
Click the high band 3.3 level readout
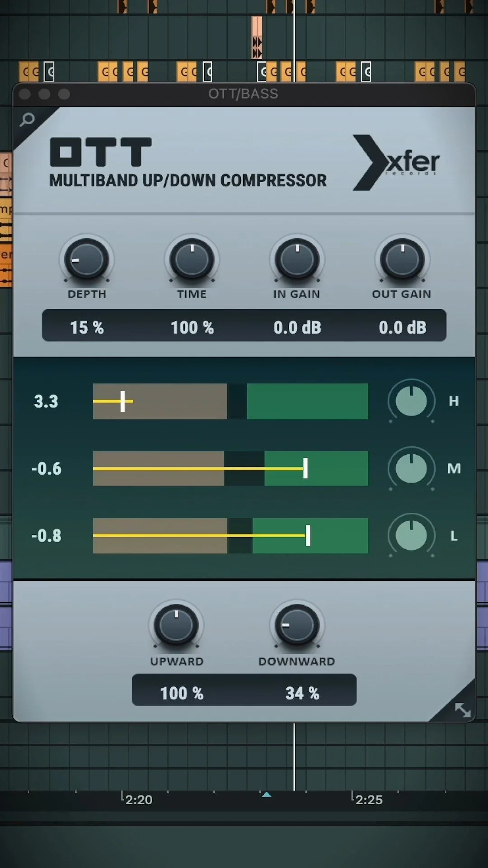[46, 401]
